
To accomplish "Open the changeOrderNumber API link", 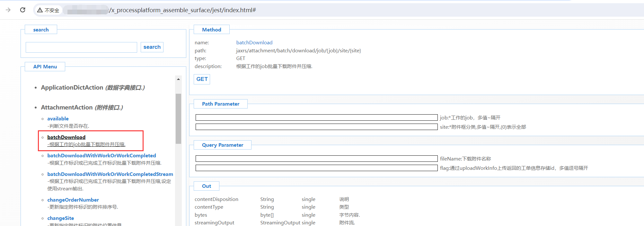I will tap(73, 200).
